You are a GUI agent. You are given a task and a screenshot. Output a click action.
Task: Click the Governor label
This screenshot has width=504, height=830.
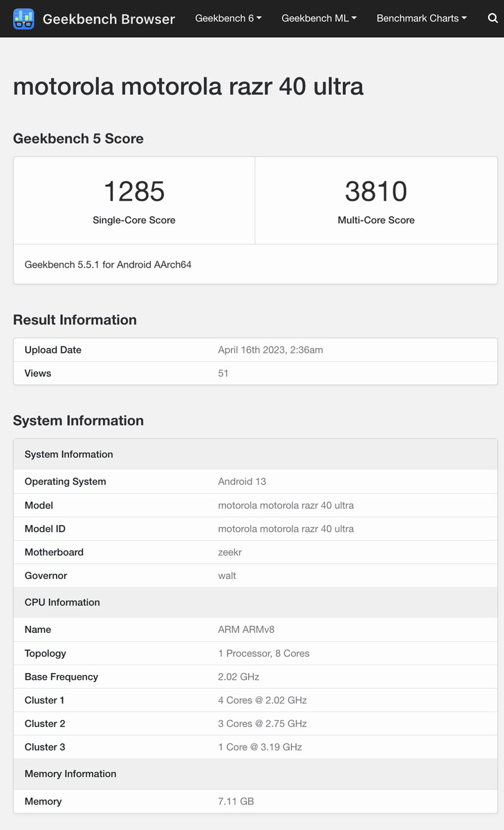pos(46,575)
